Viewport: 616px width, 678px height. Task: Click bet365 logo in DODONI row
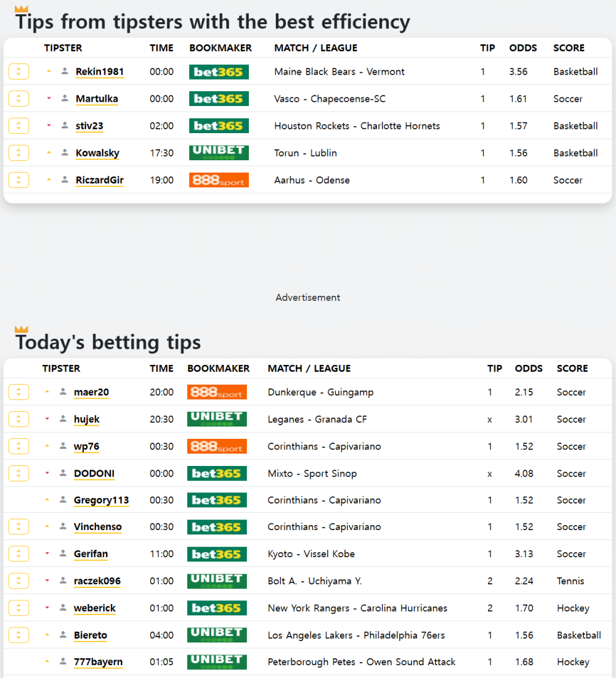217,473
